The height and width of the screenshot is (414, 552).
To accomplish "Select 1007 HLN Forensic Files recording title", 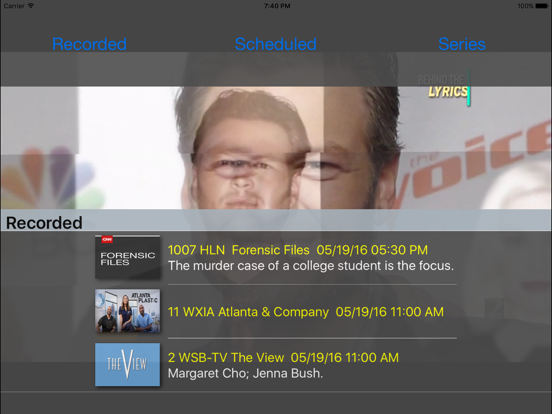I will coord(298,250).
